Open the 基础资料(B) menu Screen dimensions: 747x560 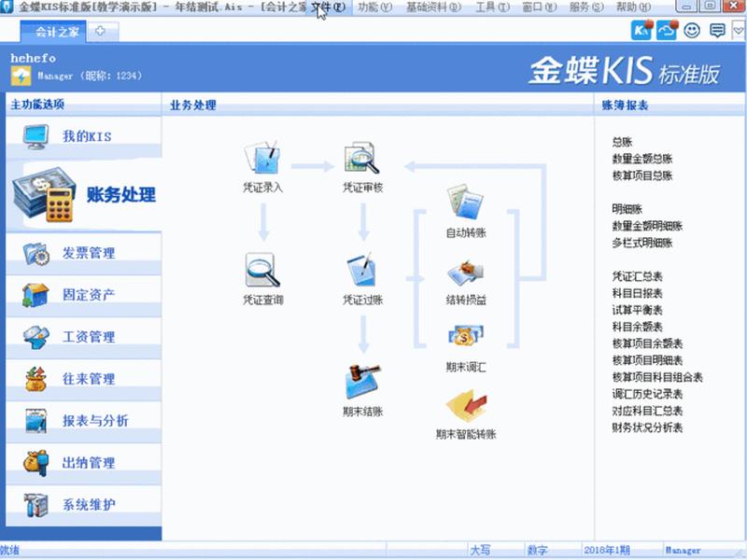coord(433,7)
